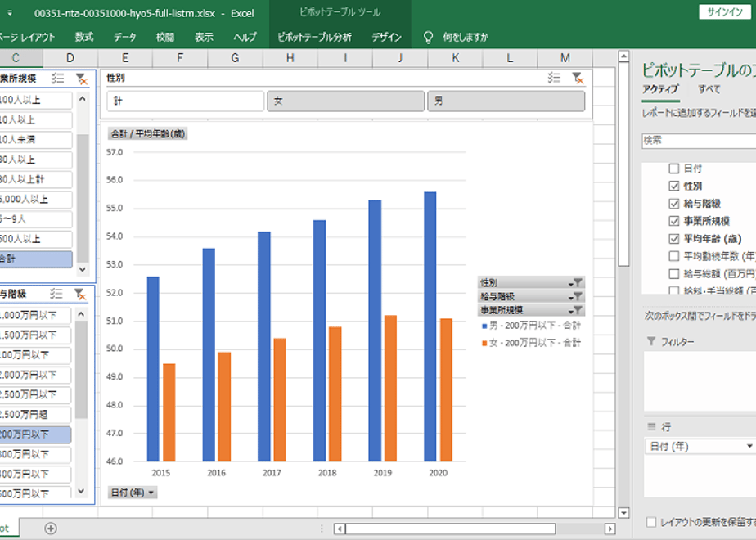Open the 日付 (年) axis field button below chart
Viewport: 756px width, 540px height.
click(132, 493)
